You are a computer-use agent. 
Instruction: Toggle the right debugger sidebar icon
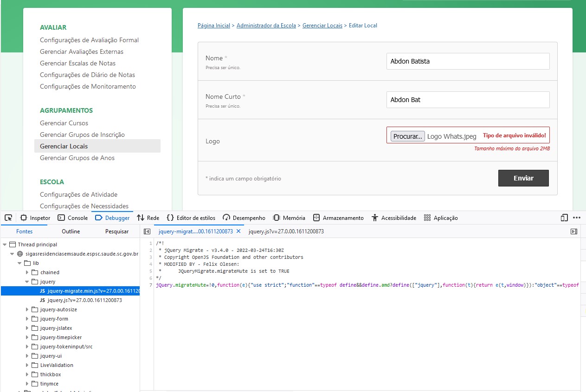click(x=573, y=231)
